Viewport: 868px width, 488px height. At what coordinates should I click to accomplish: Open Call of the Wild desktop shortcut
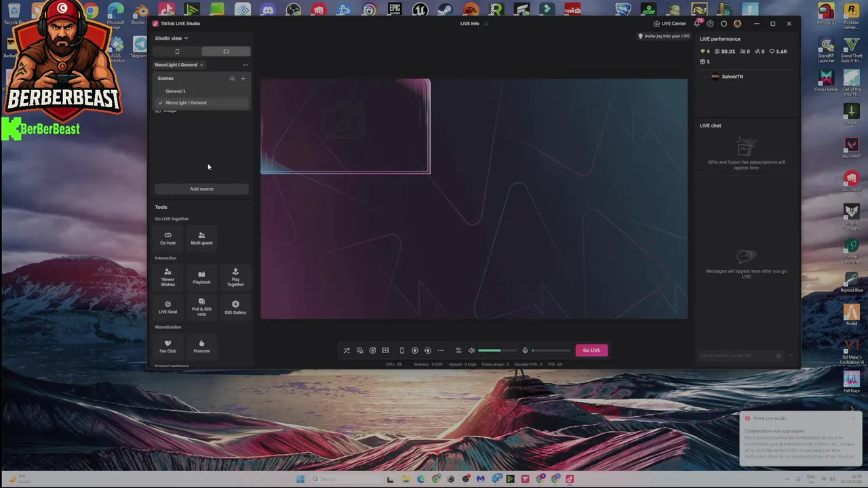[x=852, y=81]
